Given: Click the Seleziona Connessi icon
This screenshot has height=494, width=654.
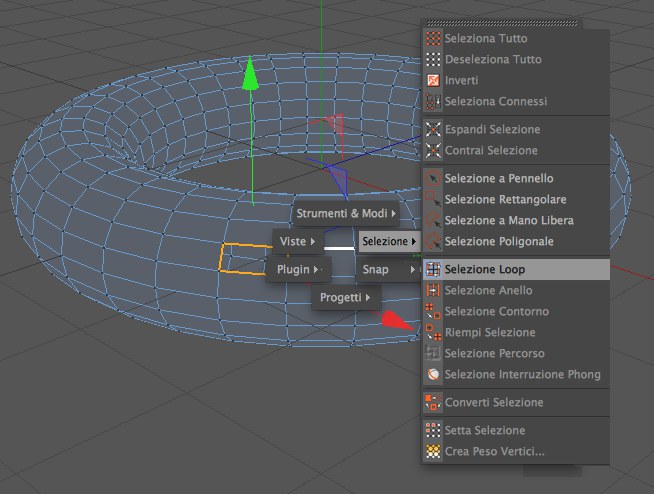Looking at the screenshot, I should pos(433,101).
